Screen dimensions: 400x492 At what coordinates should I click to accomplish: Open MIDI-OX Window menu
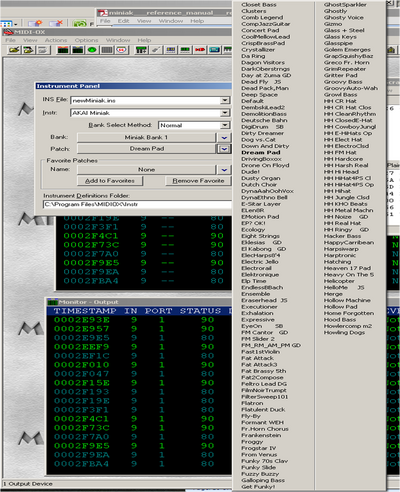(x=118, y=40)
